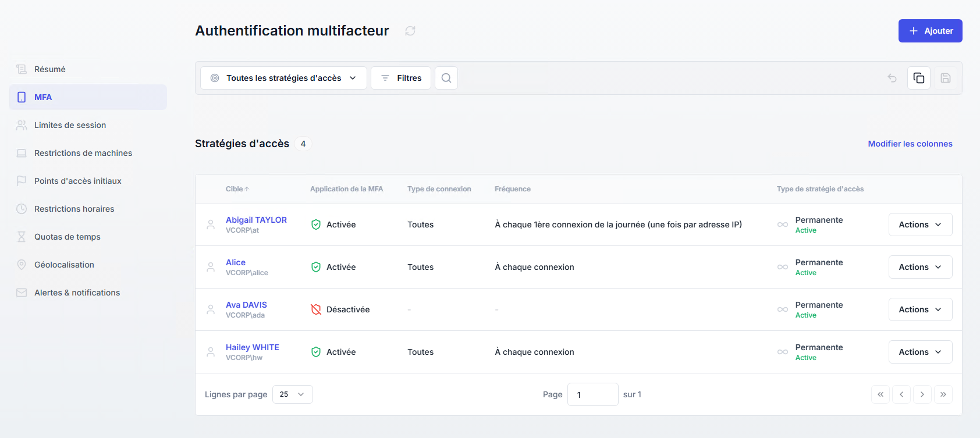Open Actions menu for Alice
This screenshot has height=438, width=980.
click(x=920, y=267)
